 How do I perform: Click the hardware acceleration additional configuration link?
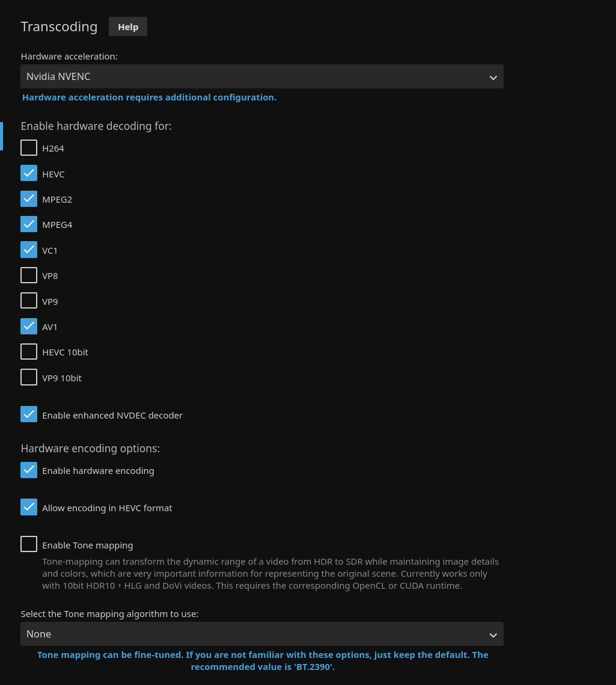[x=149, y=97]
